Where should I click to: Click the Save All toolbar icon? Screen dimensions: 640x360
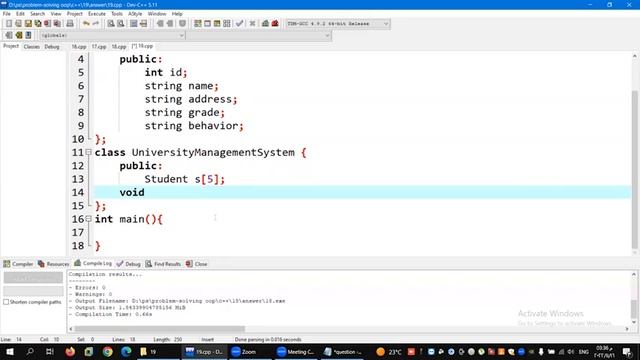click(x=38, y=24)
